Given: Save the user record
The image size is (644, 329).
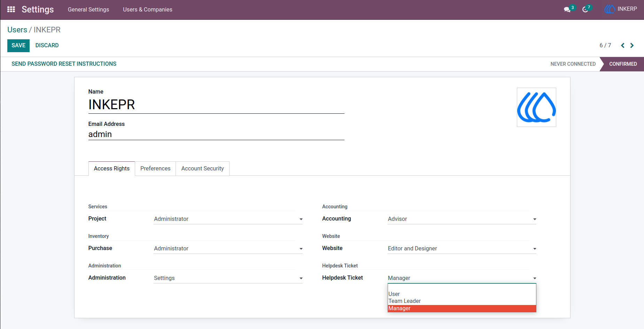Looking at the screenshot, I should coord(18,46).
